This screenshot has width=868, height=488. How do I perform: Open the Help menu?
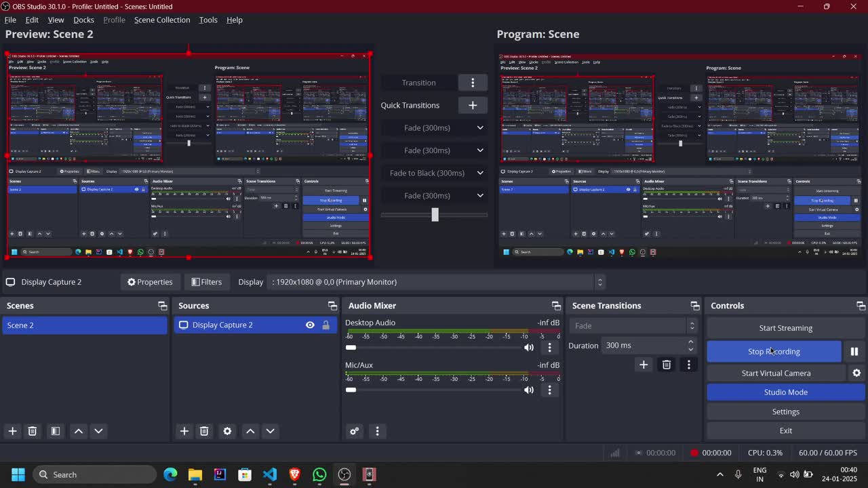click(x=235, y=20)
